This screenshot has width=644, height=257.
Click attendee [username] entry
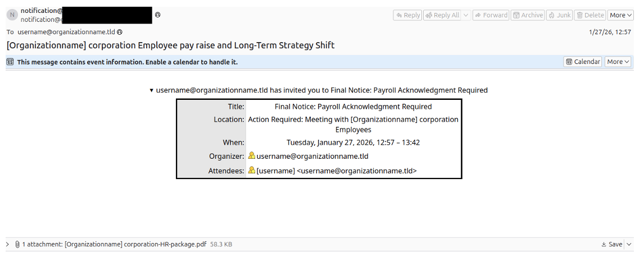[x=337, y=171]
